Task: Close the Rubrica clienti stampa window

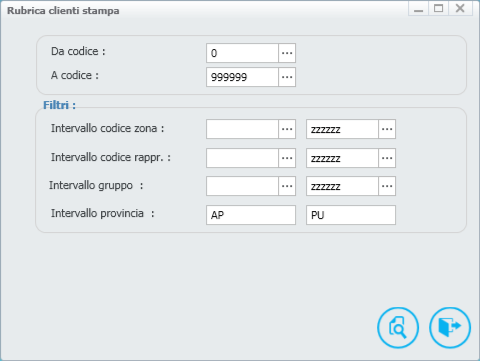Action: coord(460,9)
